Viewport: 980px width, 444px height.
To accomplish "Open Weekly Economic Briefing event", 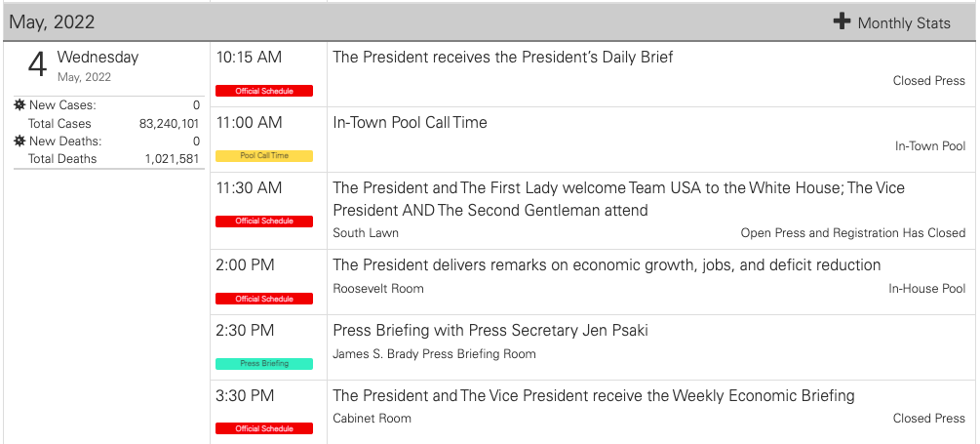I will (593, 395).
